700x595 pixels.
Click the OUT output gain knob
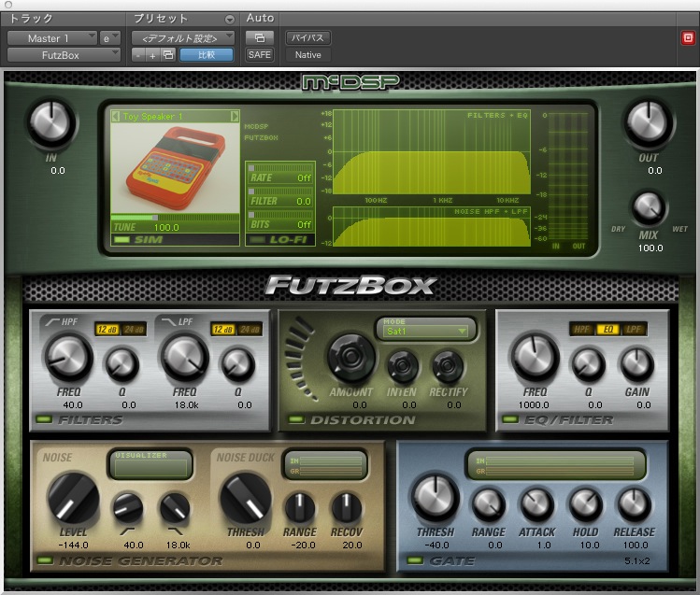[x=649, y=122]
